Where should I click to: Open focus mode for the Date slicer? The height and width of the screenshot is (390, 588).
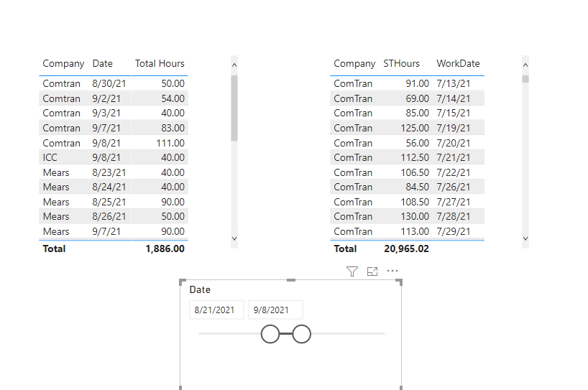coord(372,271)
